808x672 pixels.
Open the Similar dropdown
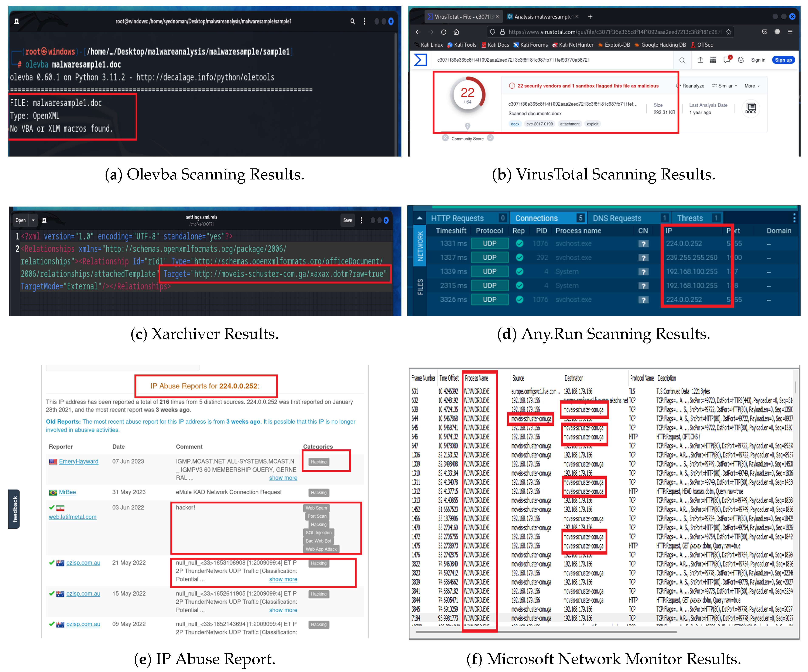(x=725, y=86)
